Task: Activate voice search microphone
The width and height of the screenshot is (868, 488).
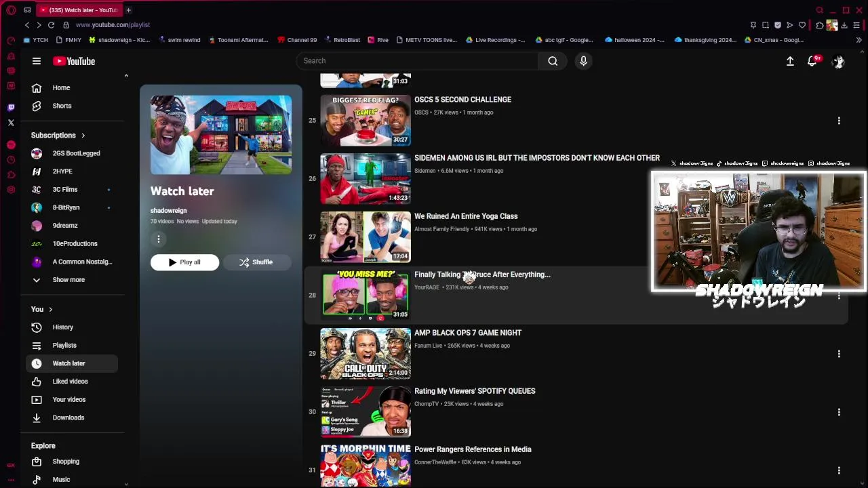Action: [583, 61]
